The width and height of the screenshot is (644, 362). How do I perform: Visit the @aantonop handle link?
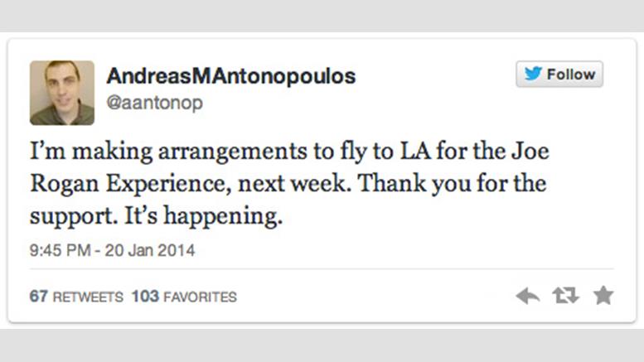pyautogui.click(x=154, y=103)
